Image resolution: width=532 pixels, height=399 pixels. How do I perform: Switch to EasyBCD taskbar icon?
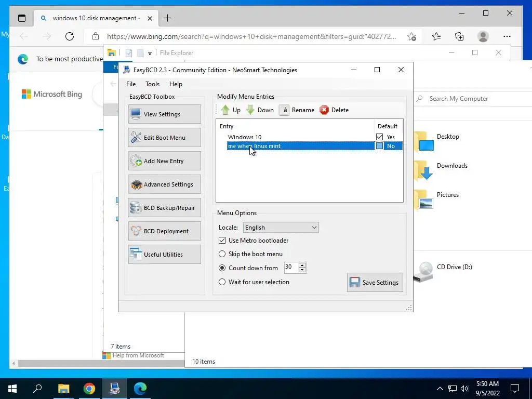(x=115, y=389)
